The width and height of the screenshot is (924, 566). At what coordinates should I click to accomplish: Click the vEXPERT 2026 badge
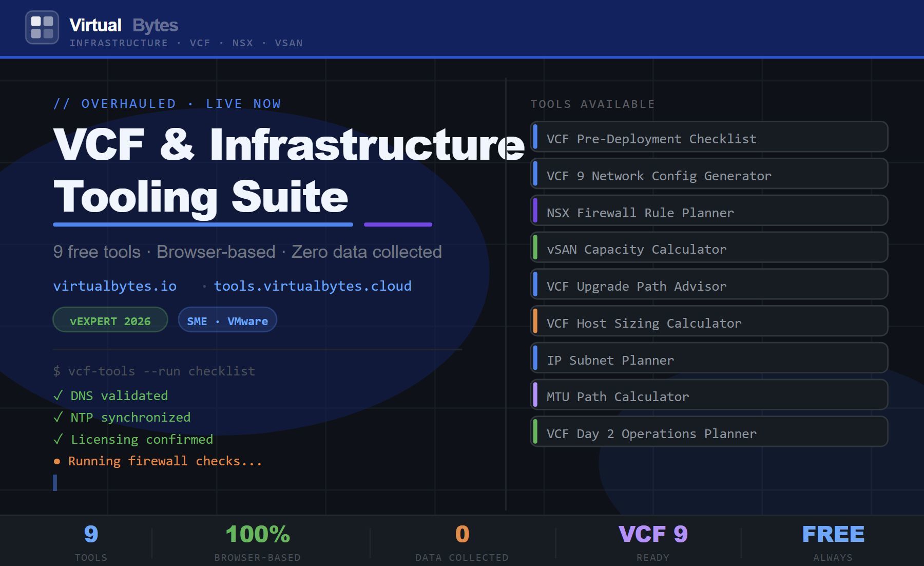coord(110,320)
